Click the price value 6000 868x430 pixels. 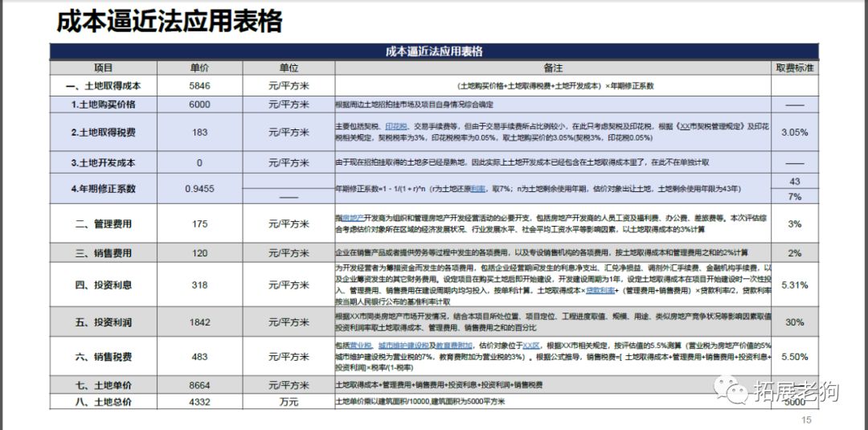(x=200, y=104)
